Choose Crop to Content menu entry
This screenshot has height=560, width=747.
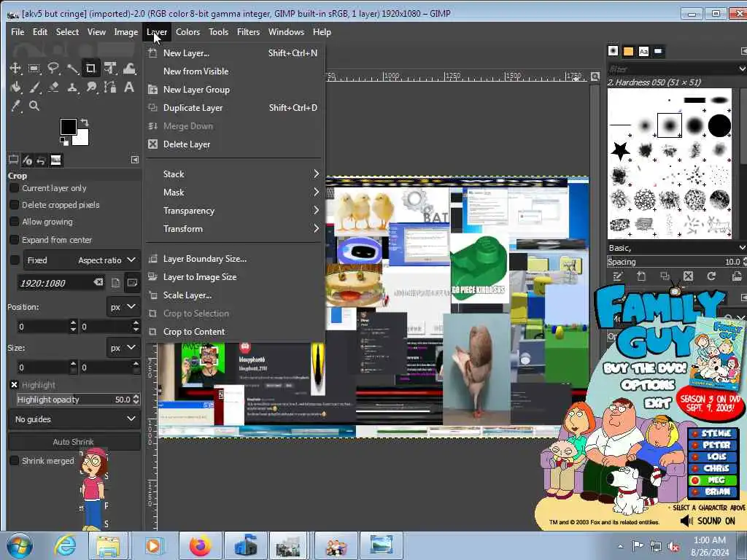point(234,332)
